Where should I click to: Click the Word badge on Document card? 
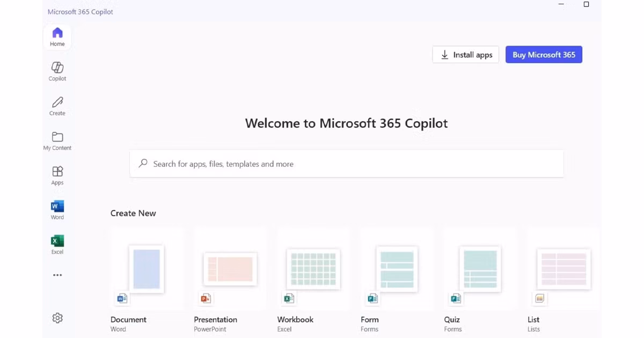pyautogui.click(x=122, y=298)
